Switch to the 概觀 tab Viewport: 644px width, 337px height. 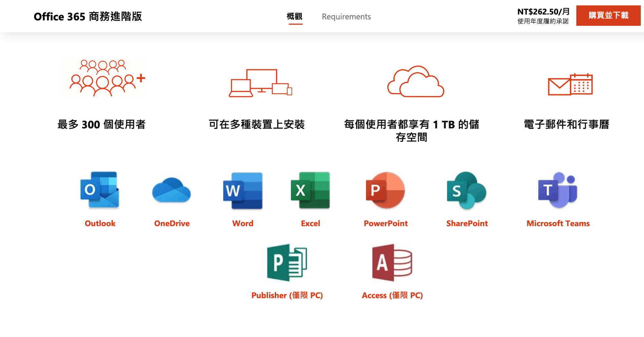point(294,16)
